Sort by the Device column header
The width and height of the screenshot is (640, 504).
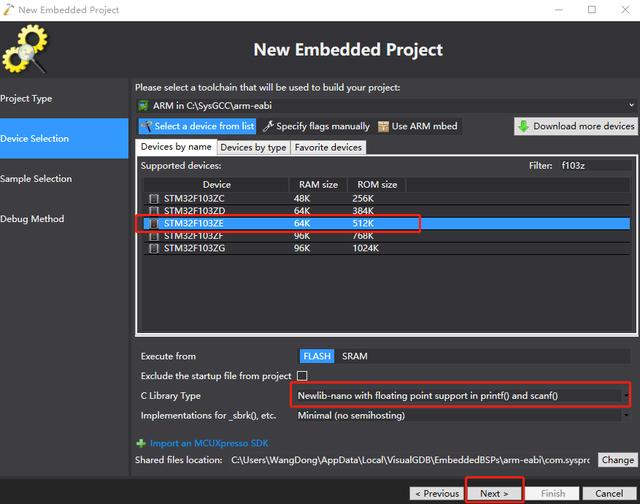click(216, 185)
